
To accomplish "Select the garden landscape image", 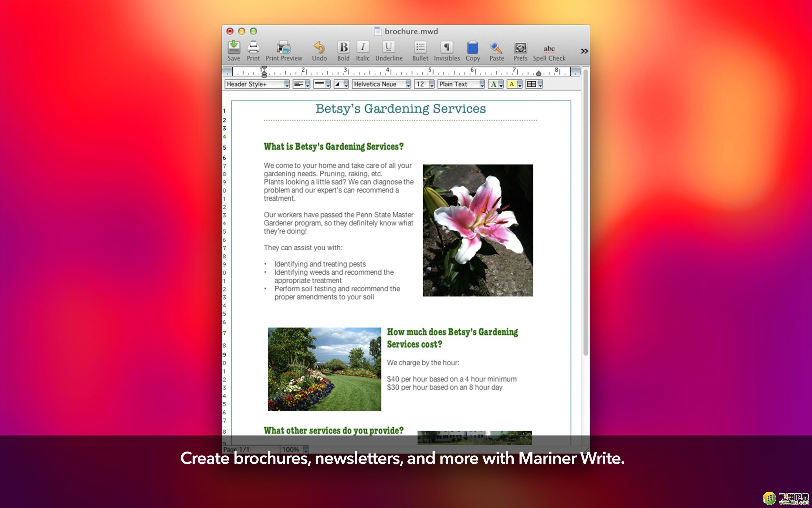I will point(324,369).
